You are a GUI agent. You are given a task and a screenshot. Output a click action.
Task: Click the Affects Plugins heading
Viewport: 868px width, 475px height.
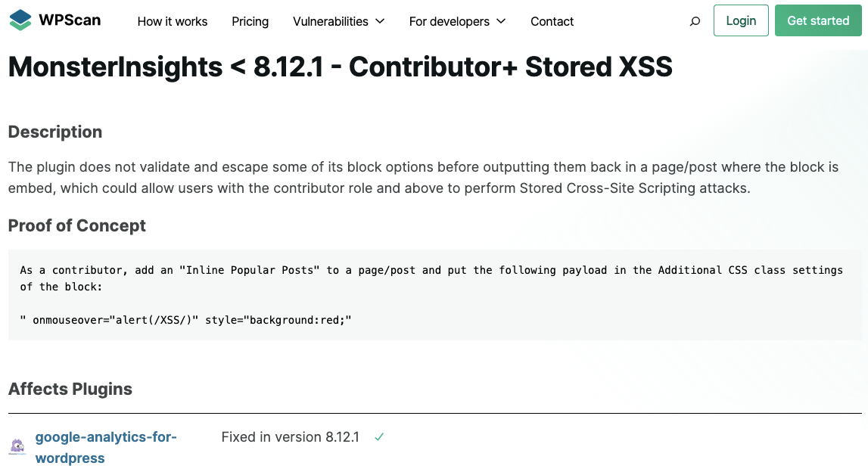pyautogui.click(x=70, y=390)
